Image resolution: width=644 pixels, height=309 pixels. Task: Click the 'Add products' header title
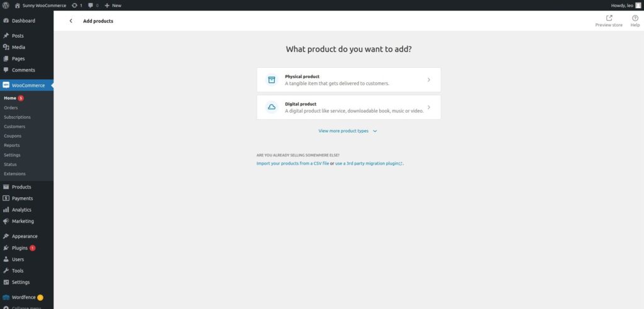point(98,21)
